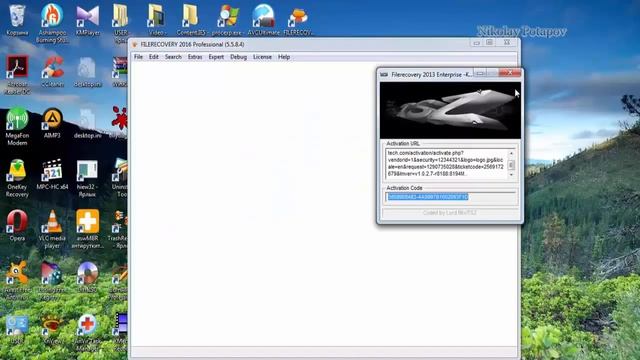Click Filerecovery 2013 Enterprise title bar icon
The height and width of the screenshot is (360, 640).
384,74
